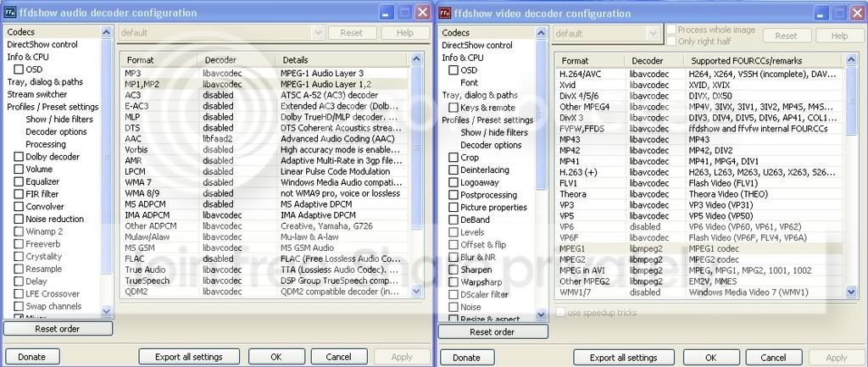
Task: Enable the Postprocessing checkbox
Action: pos(453,196)
